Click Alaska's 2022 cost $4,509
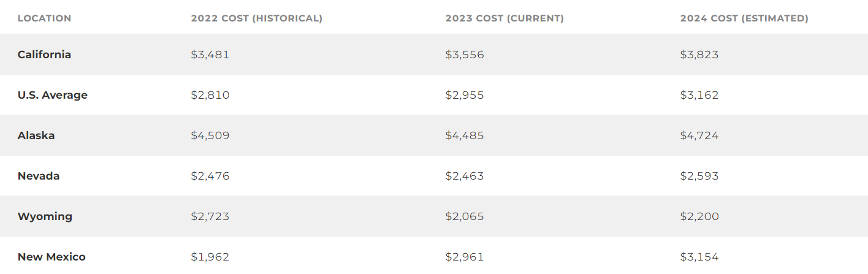 tap(210, 135)
